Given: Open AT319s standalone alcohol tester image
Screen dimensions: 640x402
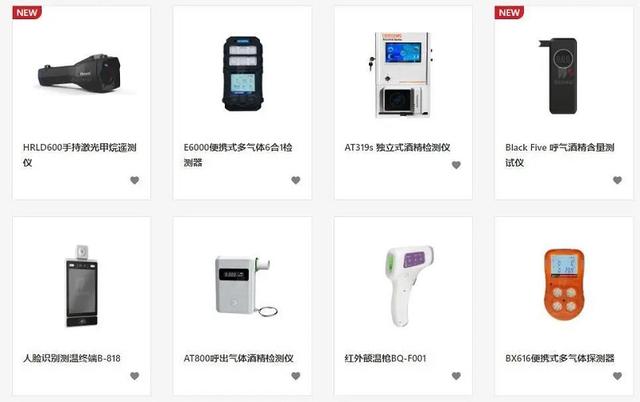Looking at the screenshot, I should 400,75.
